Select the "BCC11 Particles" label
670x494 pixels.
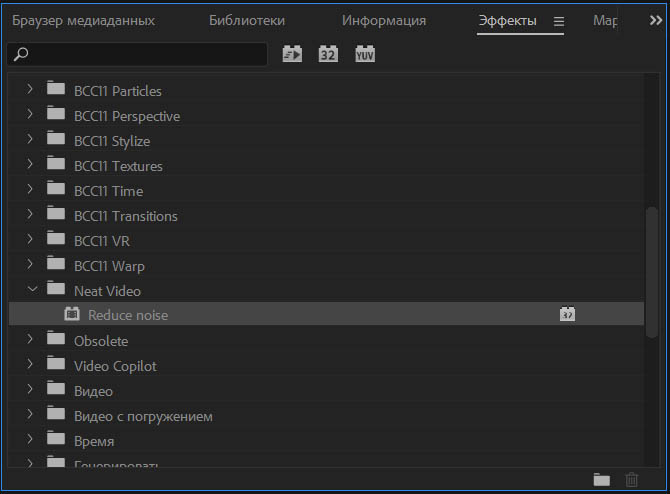click(x=118, y=91)
